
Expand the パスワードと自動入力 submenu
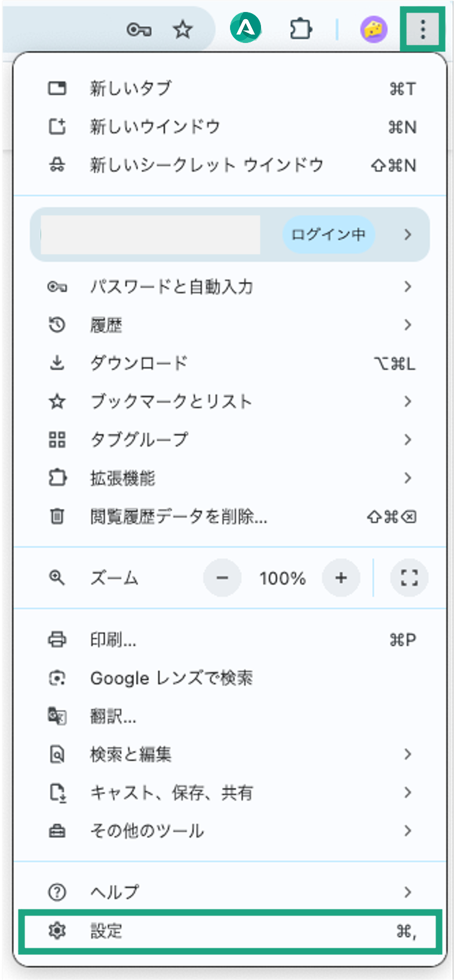[x=230, y=287]
